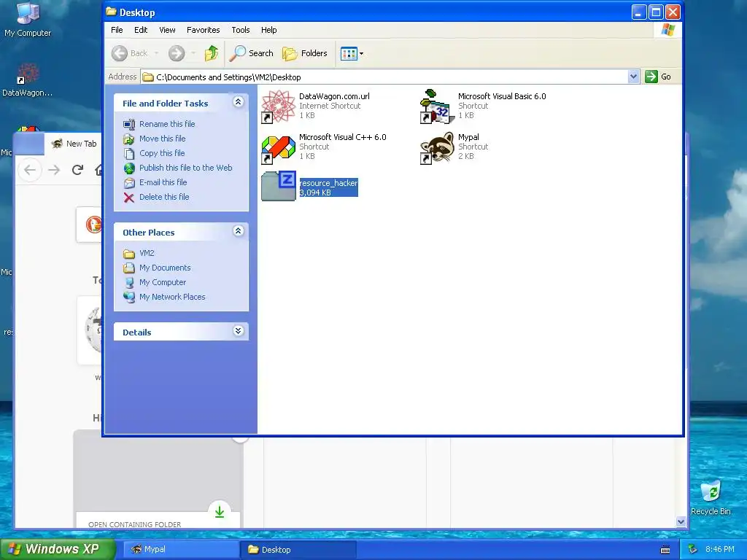Open the Help menu
Viewport: 747px width, 560px height.
pos(268,30)
